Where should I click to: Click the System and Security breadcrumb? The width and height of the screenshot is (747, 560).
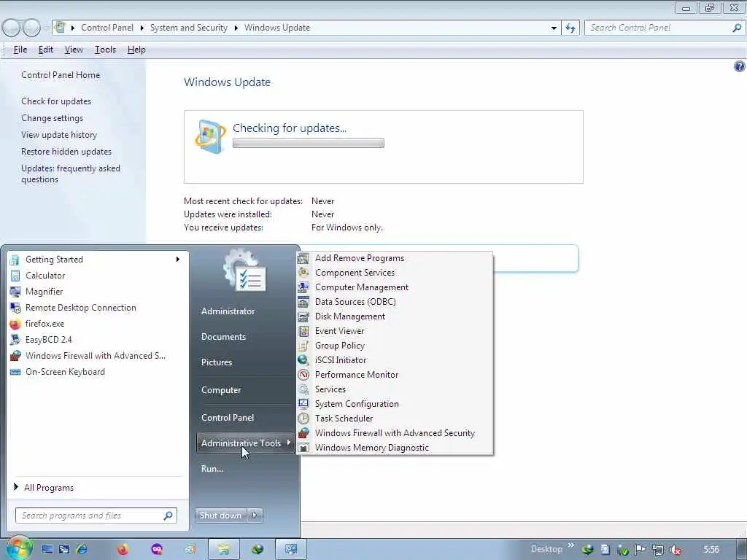(x=189, y=28)
